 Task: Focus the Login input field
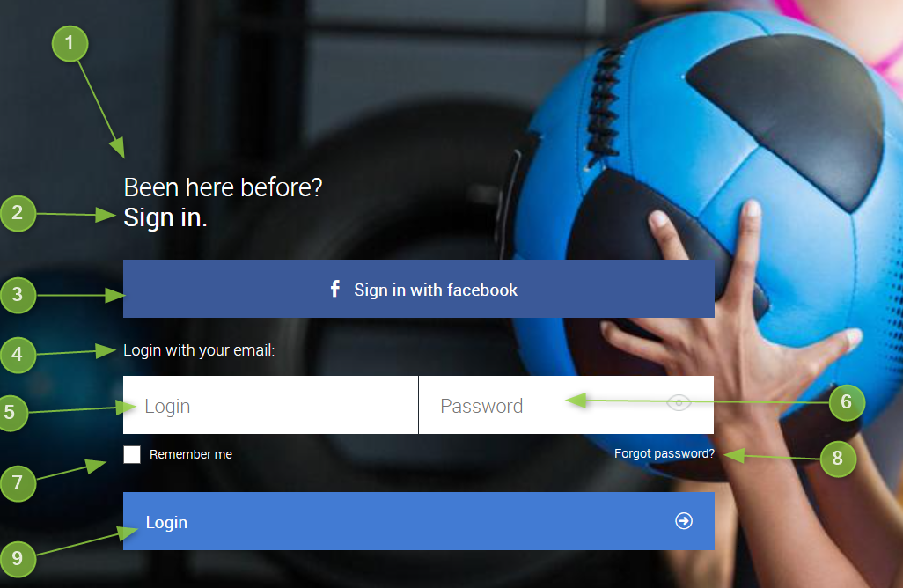[x=270, y=405]
